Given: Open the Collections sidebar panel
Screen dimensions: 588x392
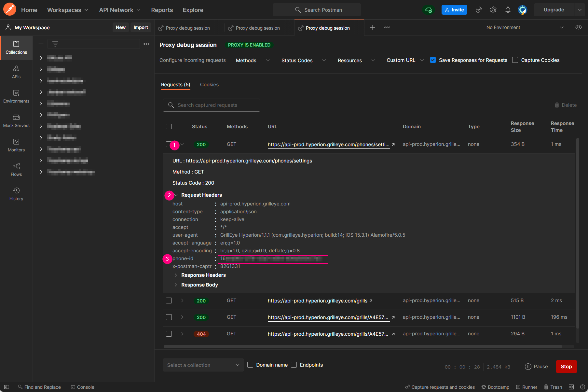Looking at the screenshot, I should [x=16, y=48].
